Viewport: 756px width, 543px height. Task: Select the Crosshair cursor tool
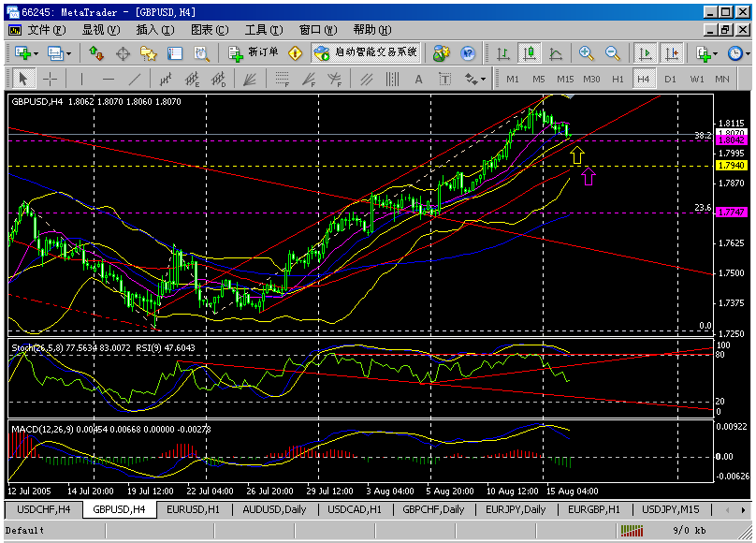(50, 79)
